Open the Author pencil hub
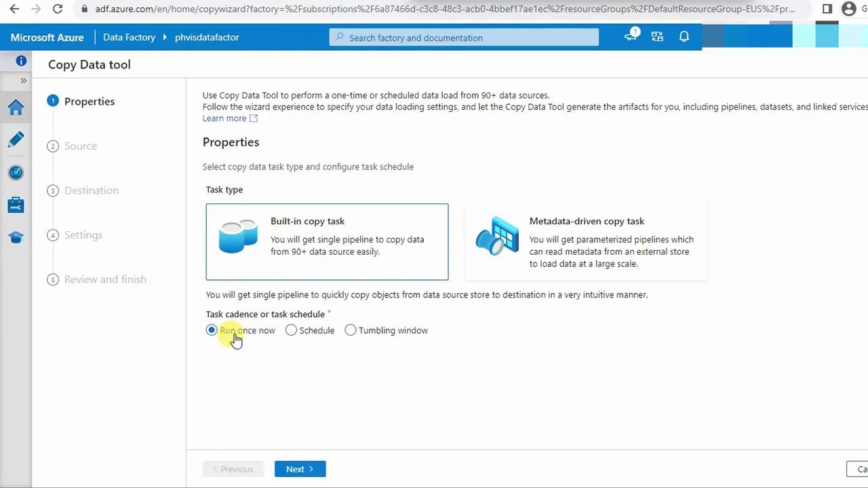868x488 pixels. (16, 140)
